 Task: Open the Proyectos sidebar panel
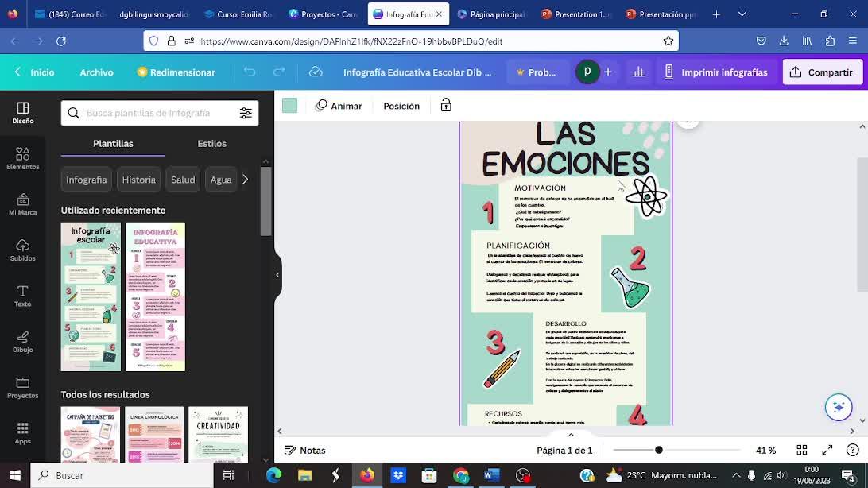coord(23,388)
